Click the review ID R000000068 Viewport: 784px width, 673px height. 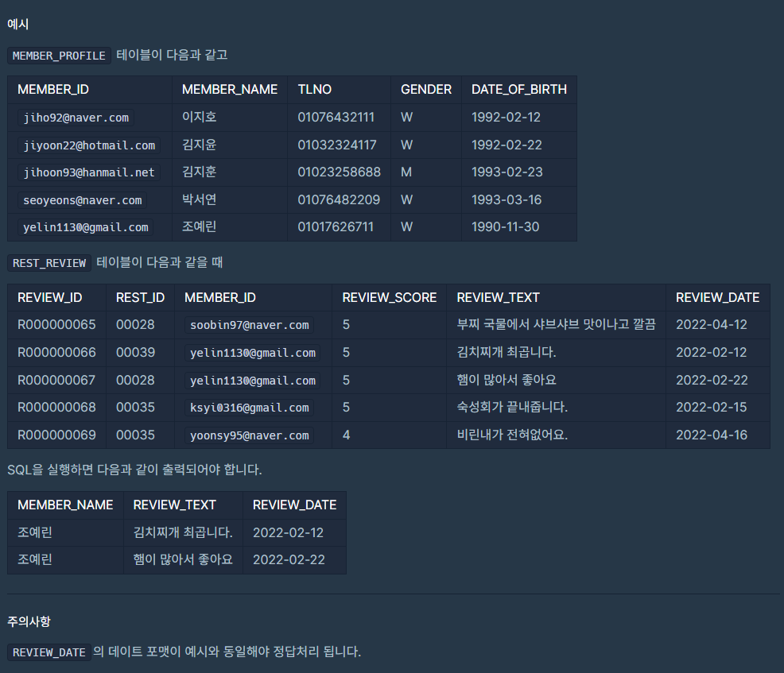click(x=56, y=407)
